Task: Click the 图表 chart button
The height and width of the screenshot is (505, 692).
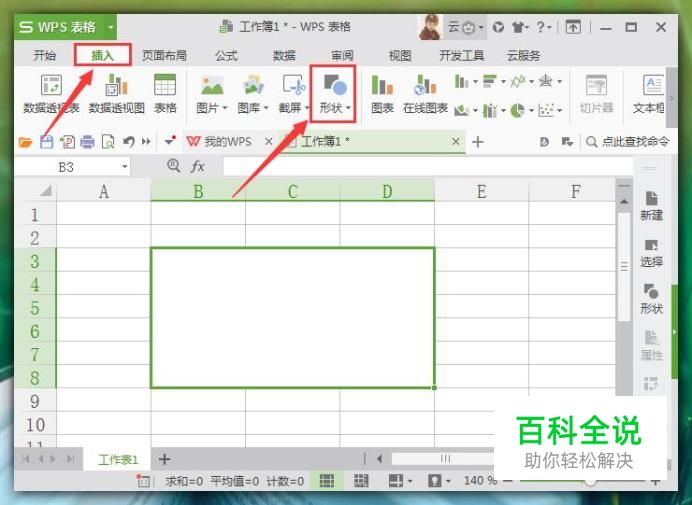Action: (x=382, y=94)
